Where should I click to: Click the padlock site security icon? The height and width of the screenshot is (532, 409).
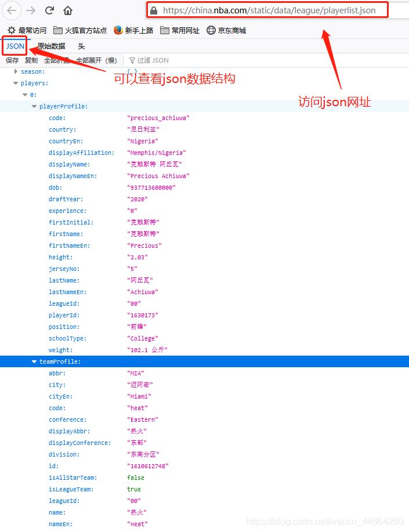click(154, 10)
